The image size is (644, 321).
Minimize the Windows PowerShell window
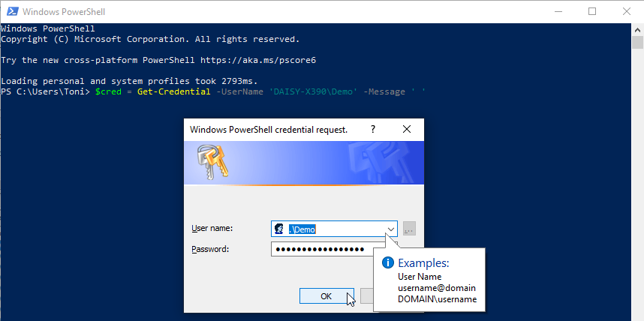558,11
